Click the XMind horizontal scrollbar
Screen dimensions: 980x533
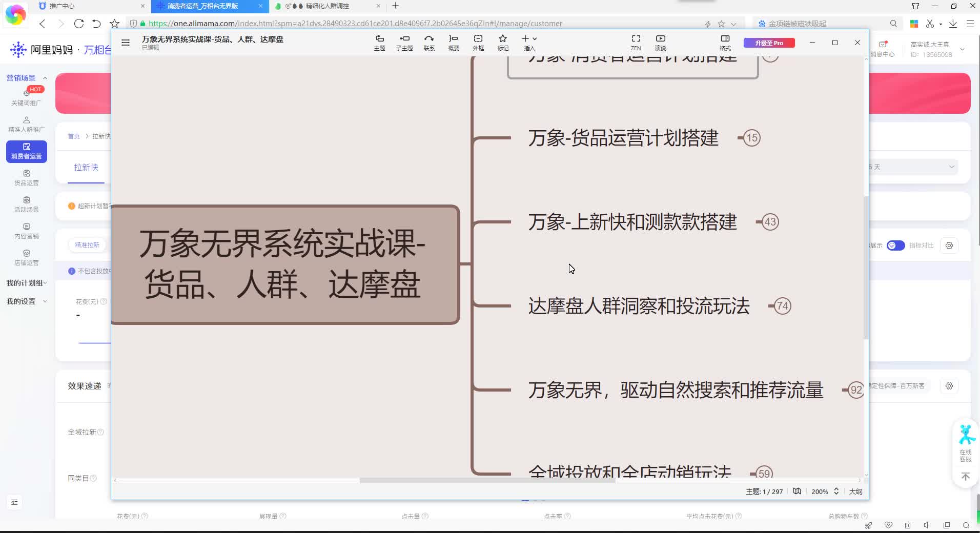click(x=487, y=480)
